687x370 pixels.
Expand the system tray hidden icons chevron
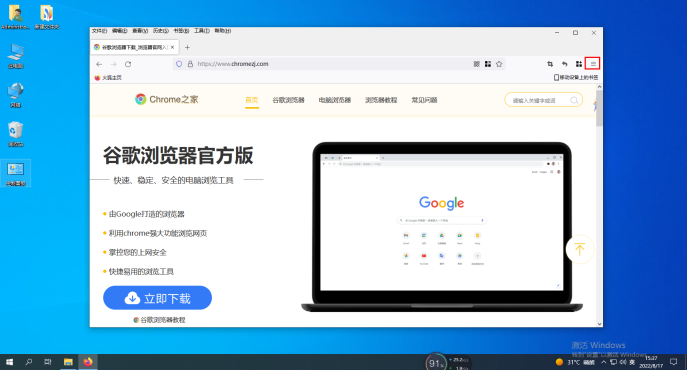[604, 362]
